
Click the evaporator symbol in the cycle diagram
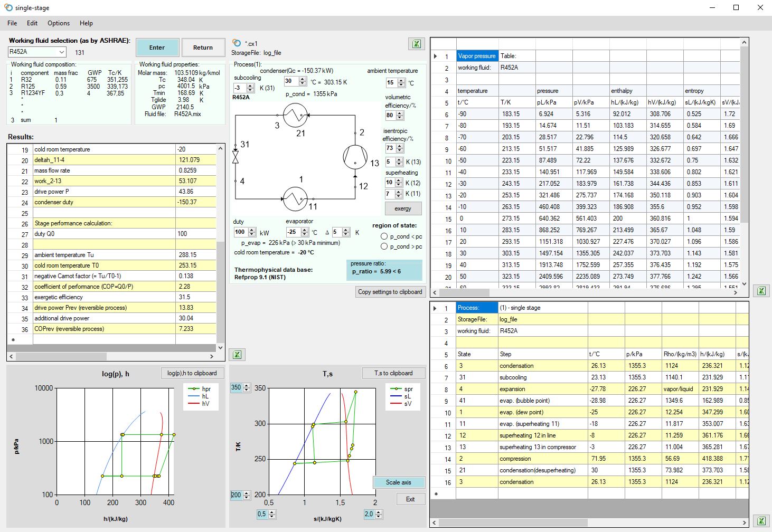pos(295,199)
